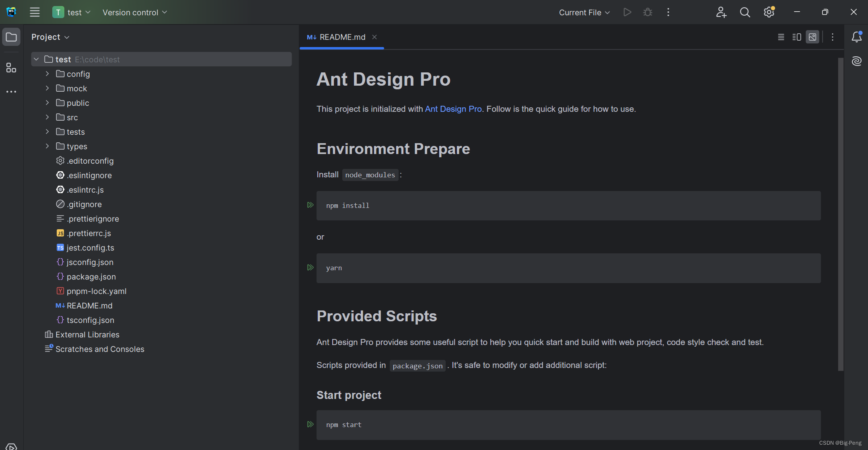Open editor tab options menu
Viewport: 868px width, 450px height.
(833, 37)
